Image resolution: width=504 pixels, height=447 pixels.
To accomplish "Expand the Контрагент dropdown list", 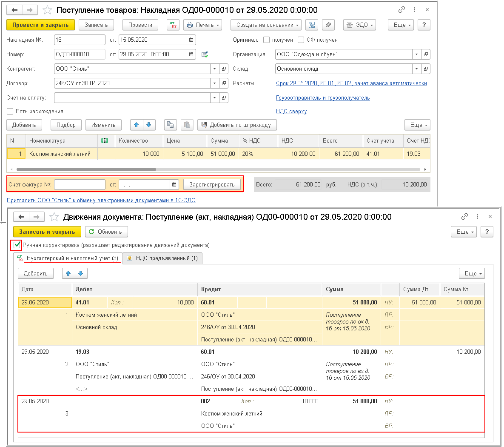I will pyautogui.click(x=214, y=69).
